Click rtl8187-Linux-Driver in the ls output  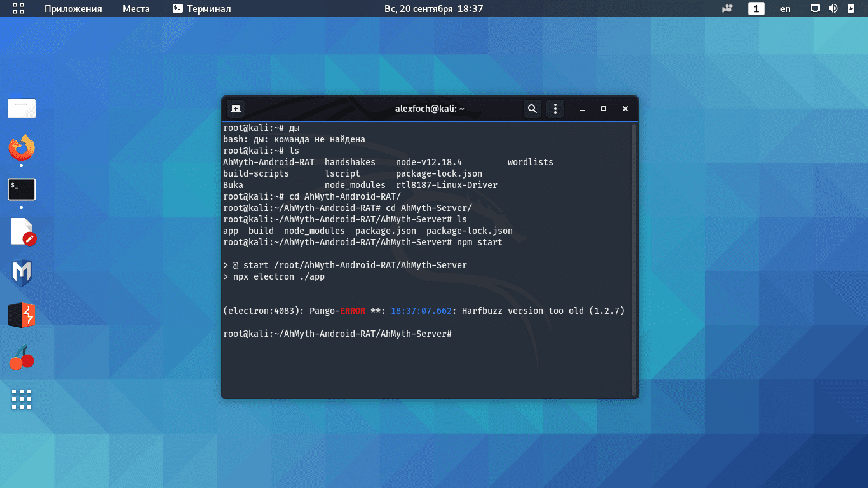[447, 185]
